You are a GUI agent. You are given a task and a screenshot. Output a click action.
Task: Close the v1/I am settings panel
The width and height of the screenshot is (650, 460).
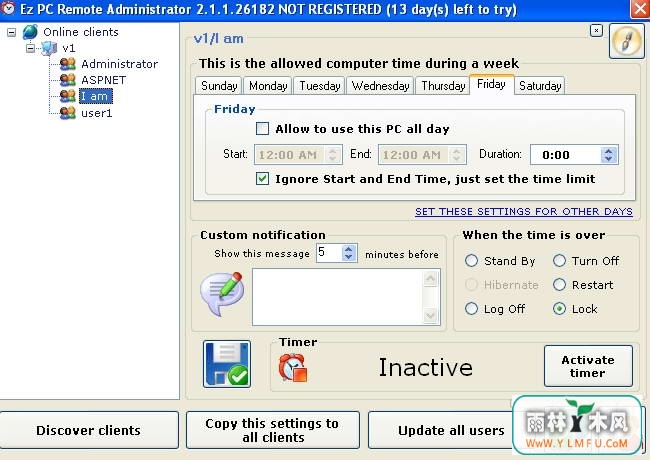[x=596, y=30]
